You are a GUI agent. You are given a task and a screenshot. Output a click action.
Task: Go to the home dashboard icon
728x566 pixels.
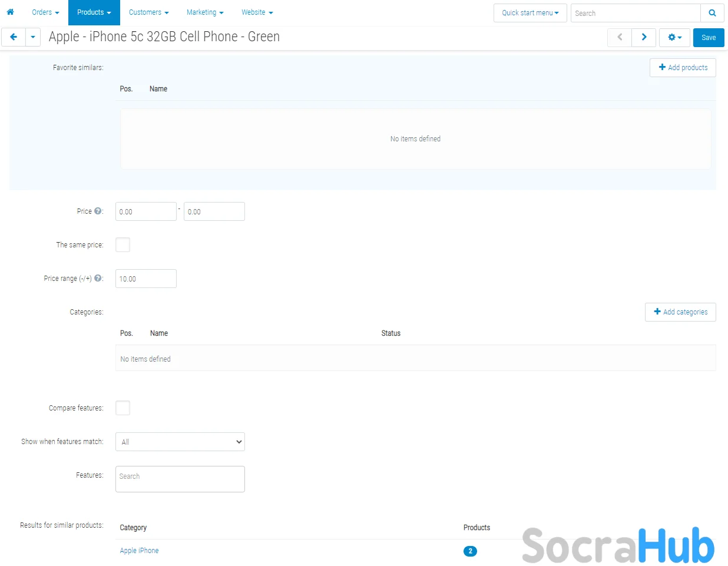10,12
